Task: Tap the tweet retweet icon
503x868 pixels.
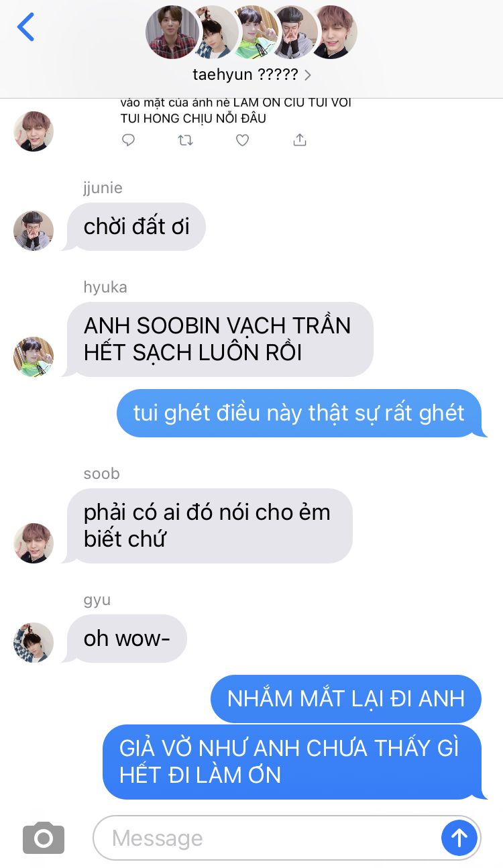Action: click(x=186, y=140)
